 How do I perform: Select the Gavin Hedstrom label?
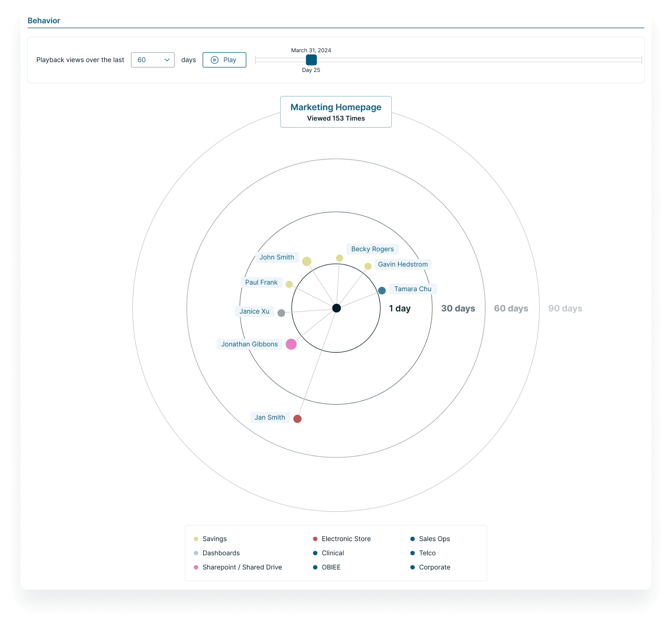pos(403,264)
